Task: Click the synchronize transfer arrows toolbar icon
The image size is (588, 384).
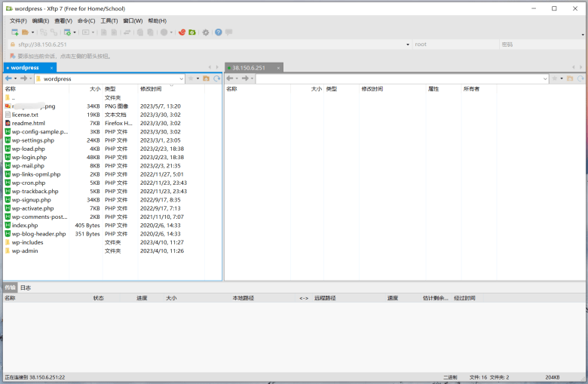Action: [127, 32]
